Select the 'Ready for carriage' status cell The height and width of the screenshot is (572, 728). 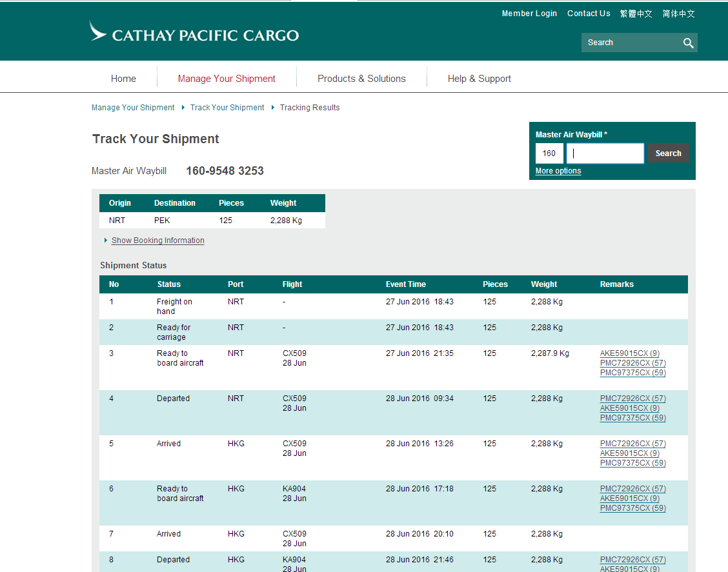click(174, 332)
